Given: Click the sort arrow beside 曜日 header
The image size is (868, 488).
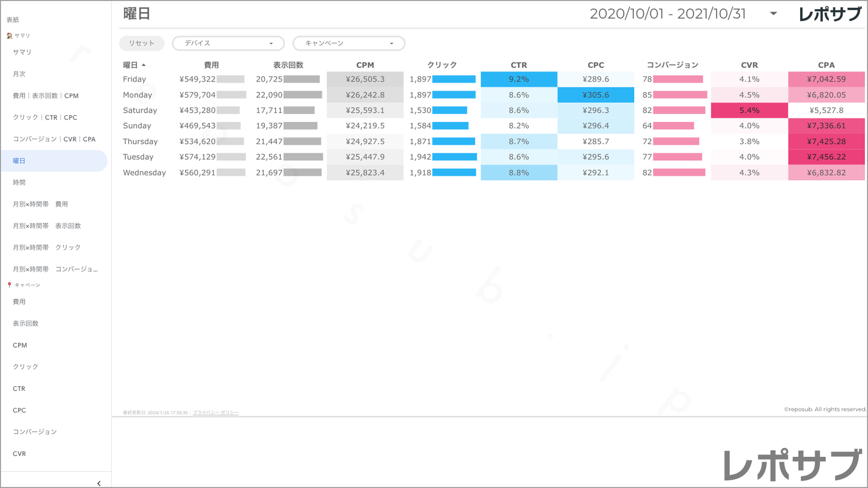Looking at the screenshot, I should click(144, 65).
